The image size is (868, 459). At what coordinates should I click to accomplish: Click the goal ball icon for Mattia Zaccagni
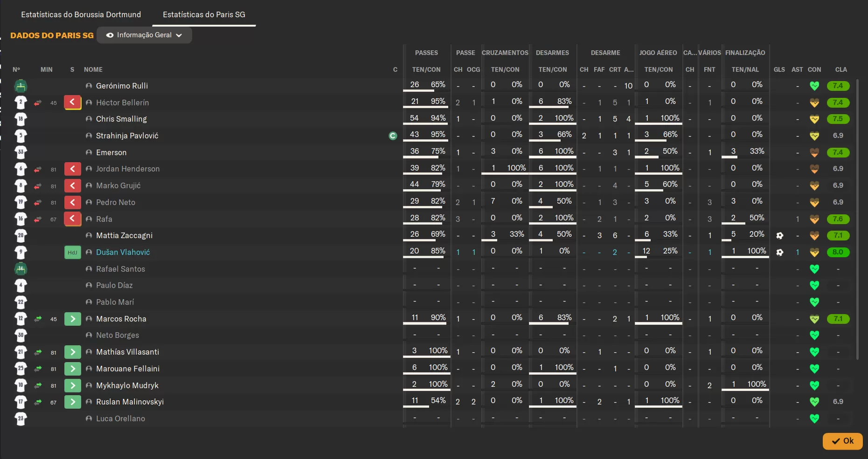pyautogui.click(x=779, y=235)
